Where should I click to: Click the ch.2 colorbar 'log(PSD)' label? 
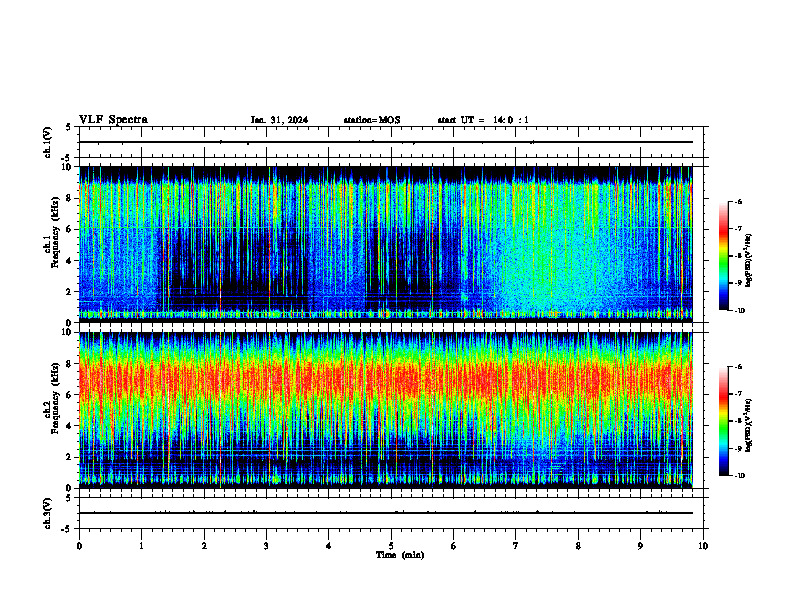pos(749,426)
